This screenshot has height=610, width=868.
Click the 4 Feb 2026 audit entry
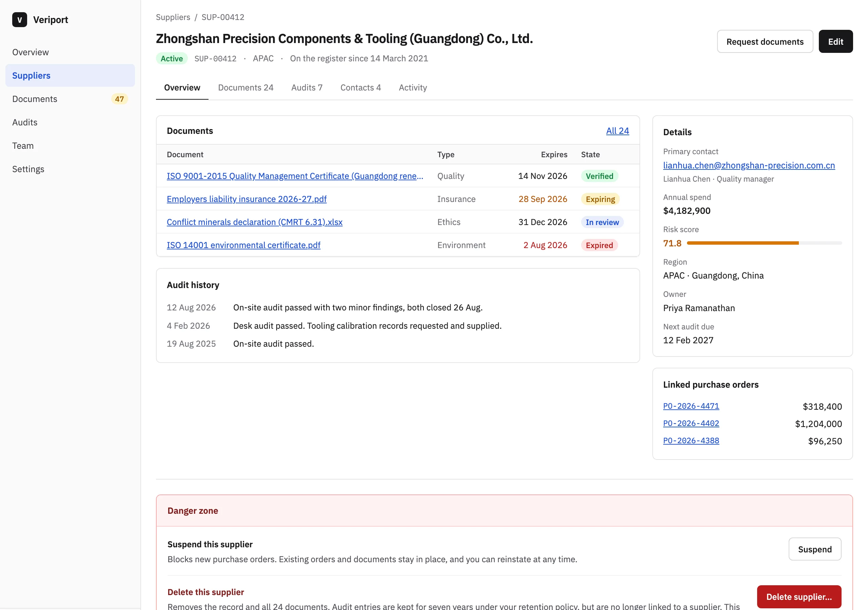click(x=398, y=326)
